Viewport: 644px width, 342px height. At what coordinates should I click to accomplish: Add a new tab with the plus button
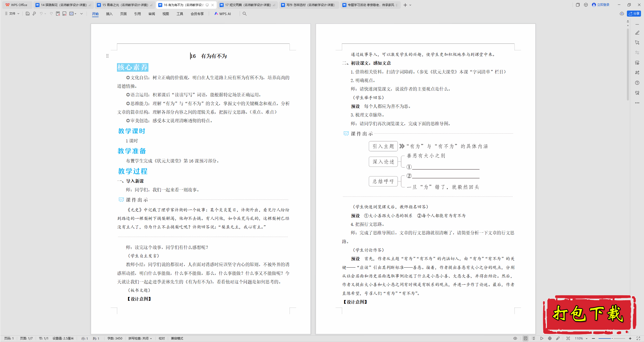coord(405,5)
